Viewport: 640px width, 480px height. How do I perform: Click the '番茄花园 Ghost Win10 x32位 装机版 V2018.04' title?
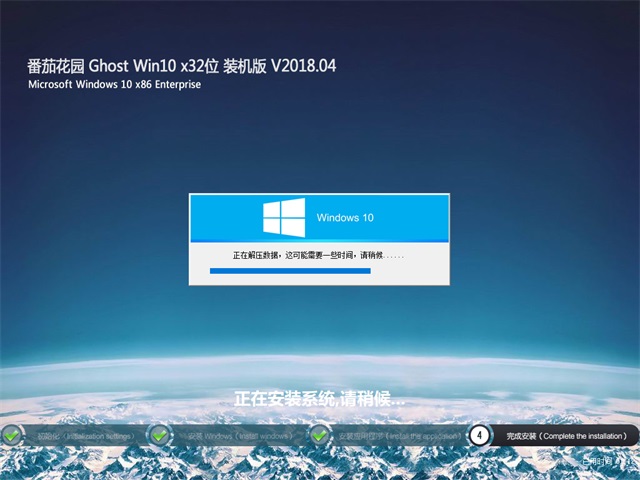point(182,66)
